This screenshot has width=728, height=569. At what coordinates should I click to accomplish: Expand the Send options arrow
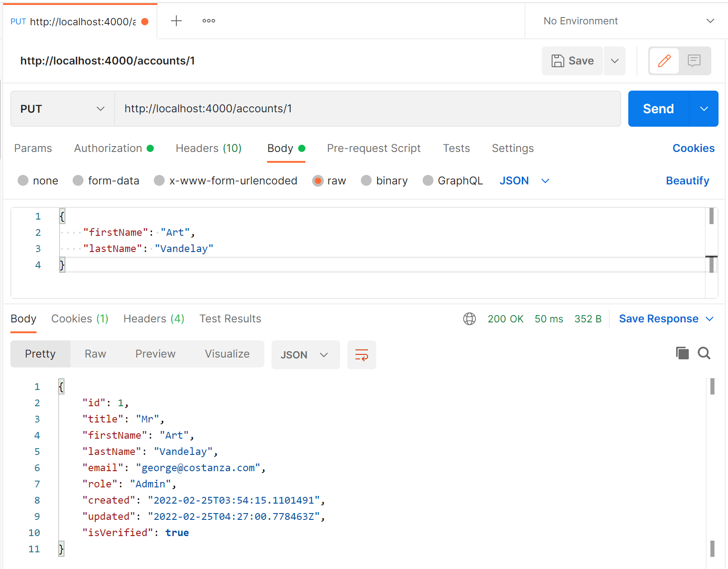tap(704, 109)
